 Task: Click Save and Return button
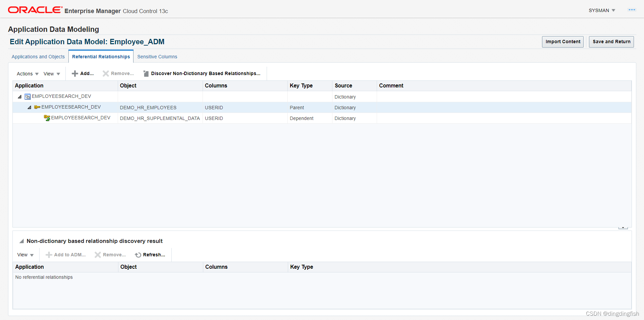click(611, 42)
